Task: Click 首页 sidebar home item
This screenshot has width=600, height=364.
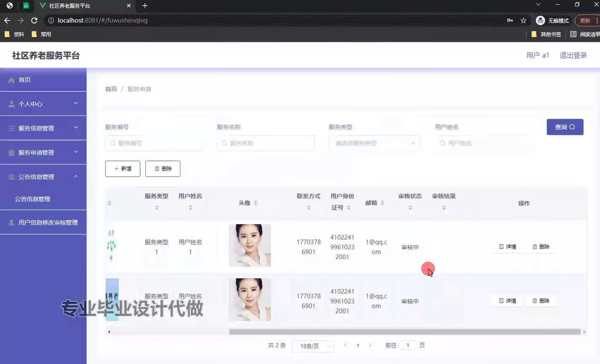Action: (43, 80)
